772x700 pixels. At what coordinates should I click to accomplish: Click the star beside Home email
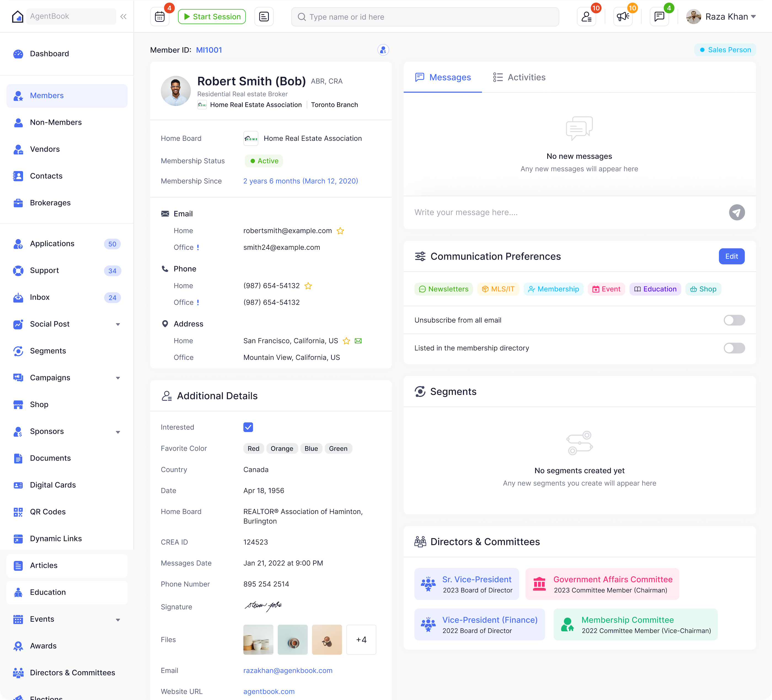(x=340, y=231)
